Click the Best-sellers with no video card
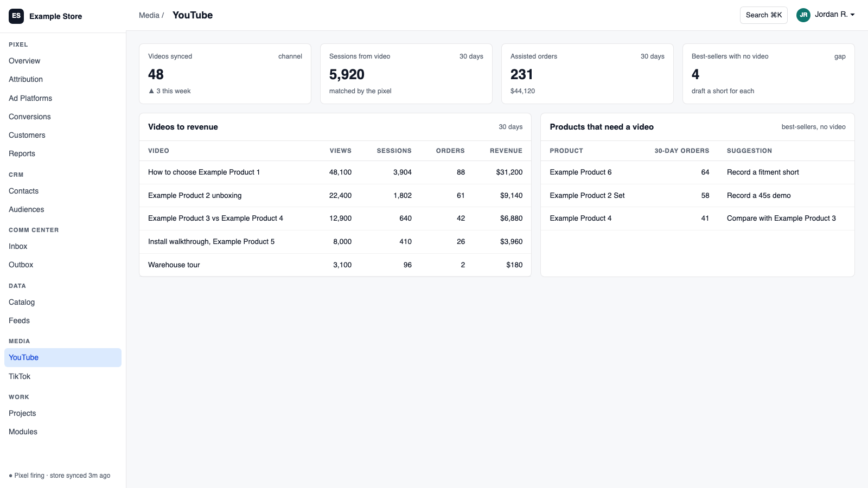 pos(769,74)
